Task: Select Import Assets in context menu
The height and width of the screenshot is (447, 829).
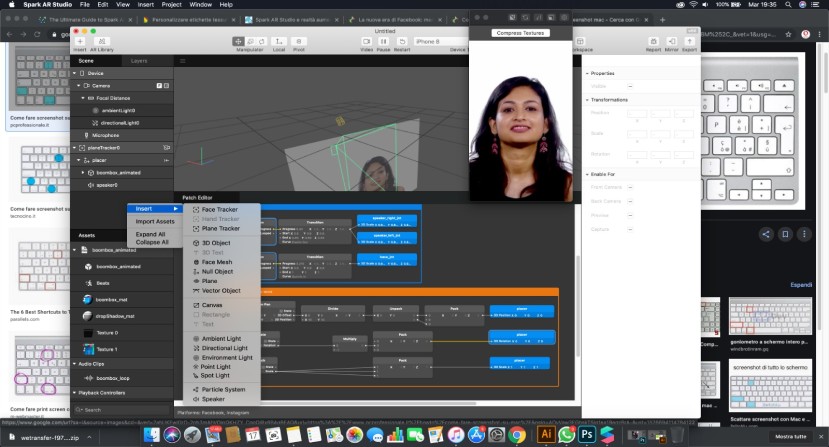Action: 154,222
